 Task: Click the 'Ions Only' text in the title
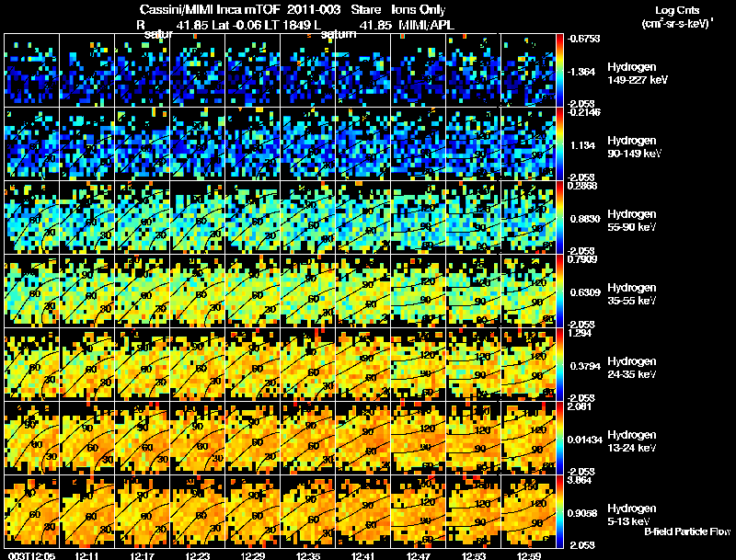click(x=419, y=9)
